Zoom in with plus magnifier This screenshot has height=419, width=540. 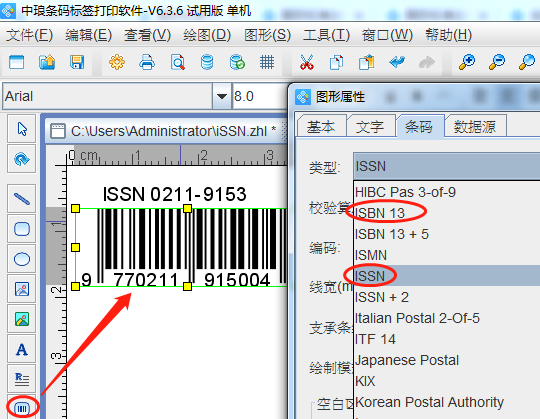[x=467, y=62]
